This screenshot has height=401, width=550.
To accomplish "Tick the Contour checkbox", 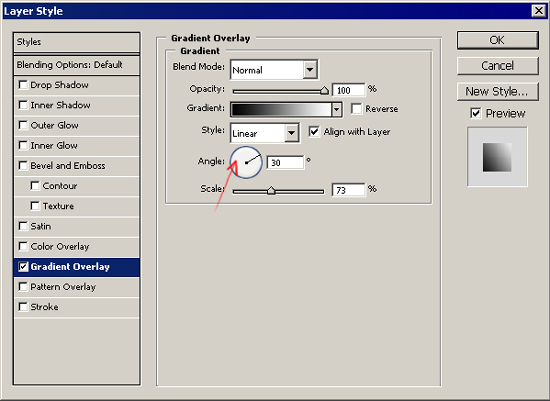I will (35, 186).
